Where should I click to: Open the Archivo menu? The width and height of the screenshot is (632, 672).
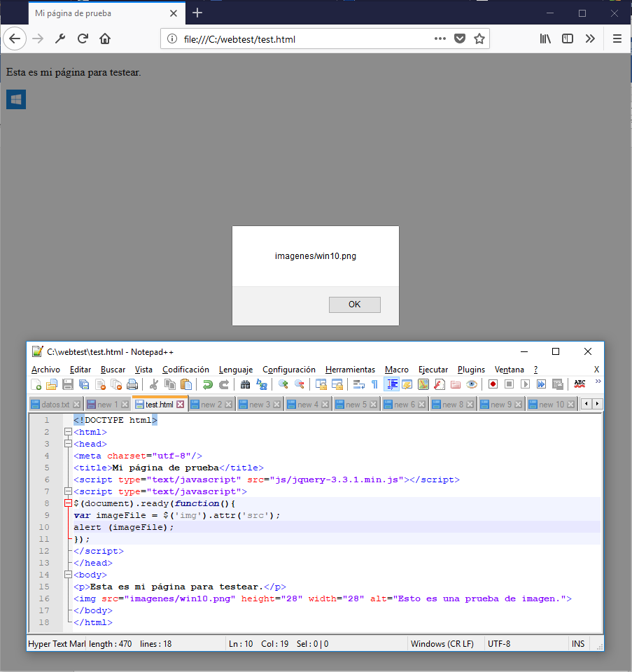46,370
